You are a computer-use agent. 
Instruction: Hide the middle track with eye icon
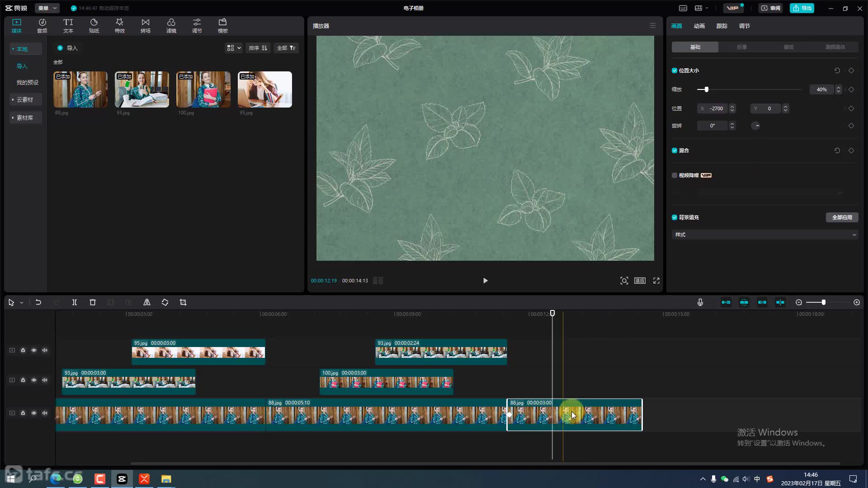click(x=34, y=380)
